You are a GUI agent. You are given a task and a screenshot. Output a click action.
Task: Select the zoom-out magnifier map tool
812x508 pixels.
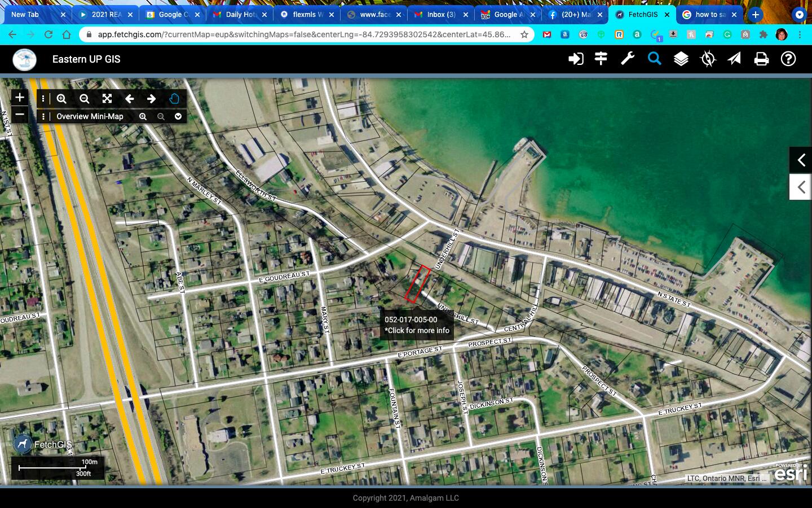pyautogui.click(x=84, y=99)
